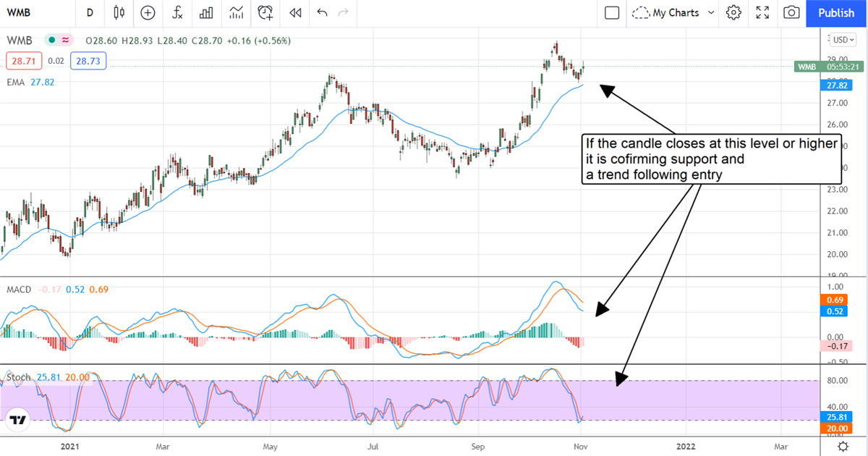868x456 pixels.
Task: Click the TradingView logo
Action: 18,419
